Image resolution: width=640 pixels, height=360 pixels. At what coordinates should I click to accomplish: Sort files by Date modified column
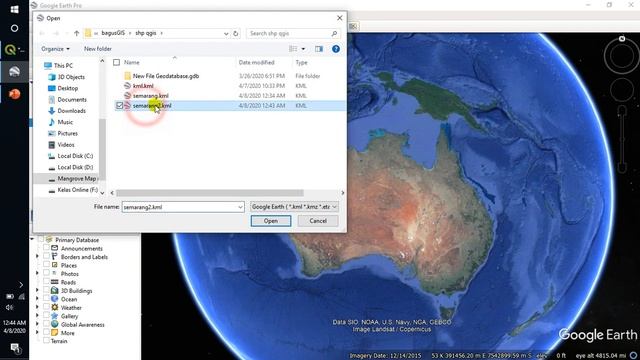pyautogui.click(x=256, y=62)
